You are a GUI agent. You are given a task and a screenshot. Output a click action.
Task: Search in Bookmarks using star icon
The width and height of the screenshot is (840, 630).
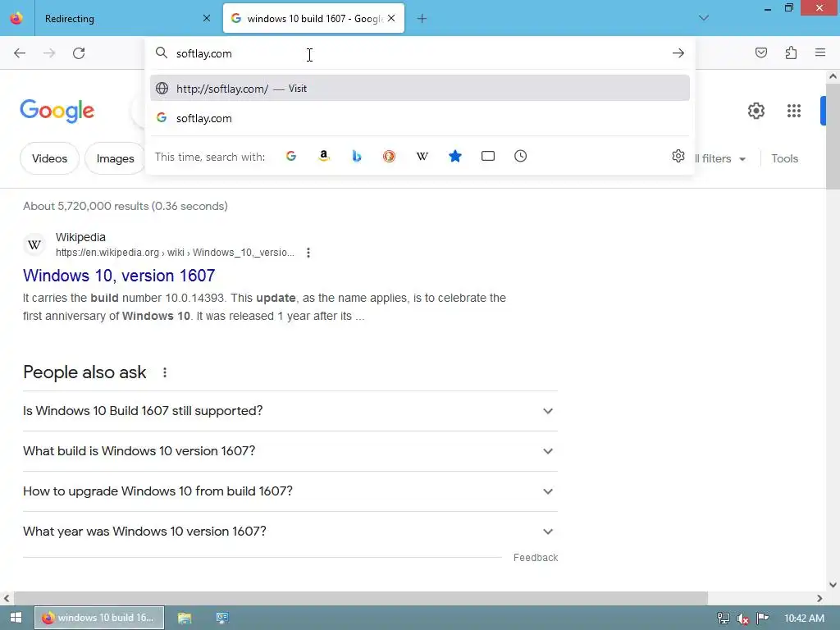coord(454,156)
